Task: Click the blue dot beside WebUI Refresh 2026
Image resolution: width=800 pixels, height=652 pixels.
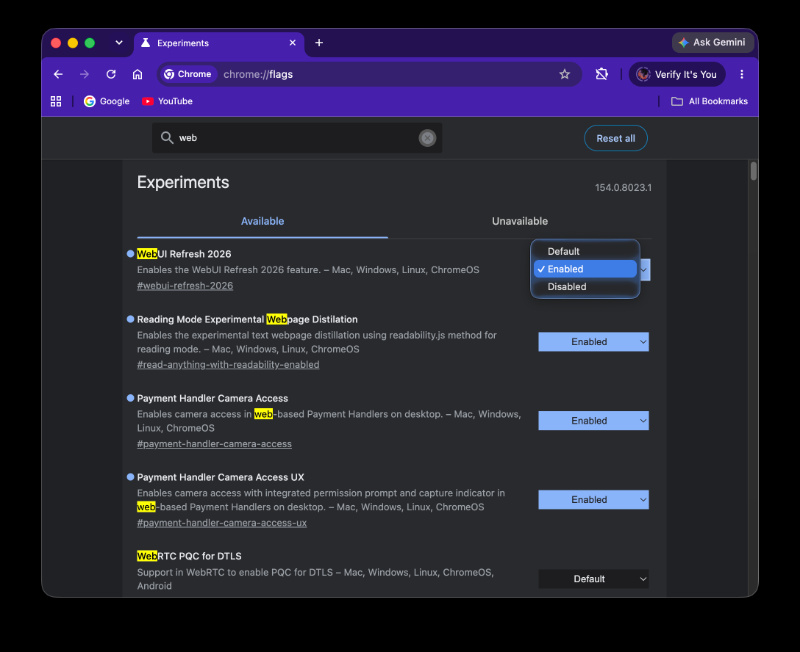Action: coord(130,254)
